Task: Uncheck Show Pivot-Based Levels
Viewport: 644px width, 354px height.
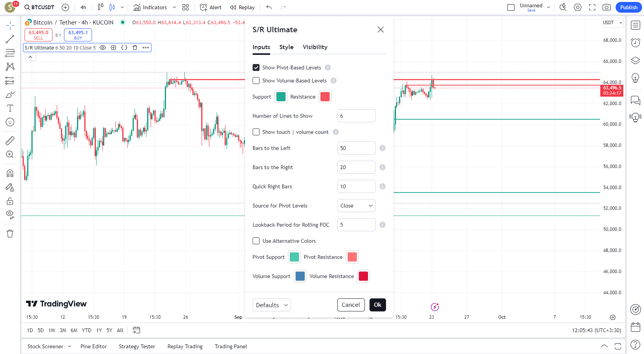Action: pos(256,68)
